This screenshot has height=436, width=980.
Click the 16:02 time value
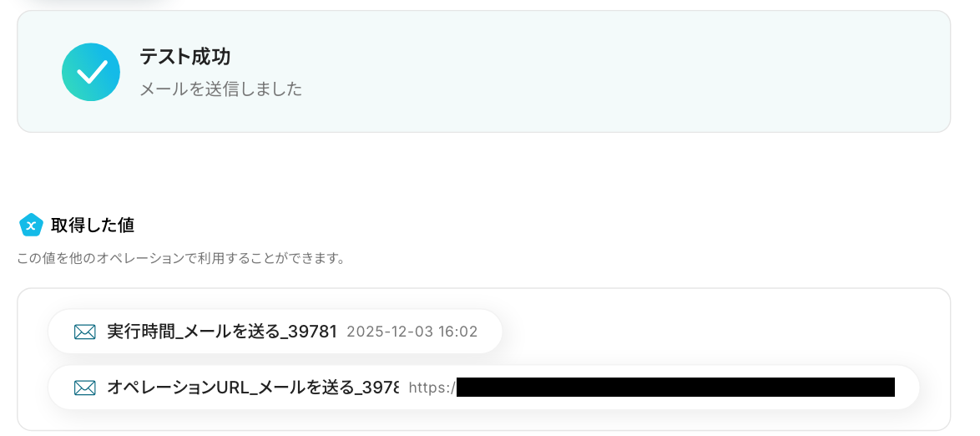coord(458,332)
